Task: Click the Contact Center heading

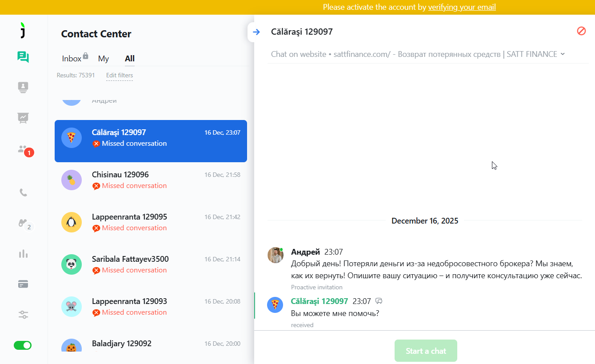Action: tap(96, 34)
